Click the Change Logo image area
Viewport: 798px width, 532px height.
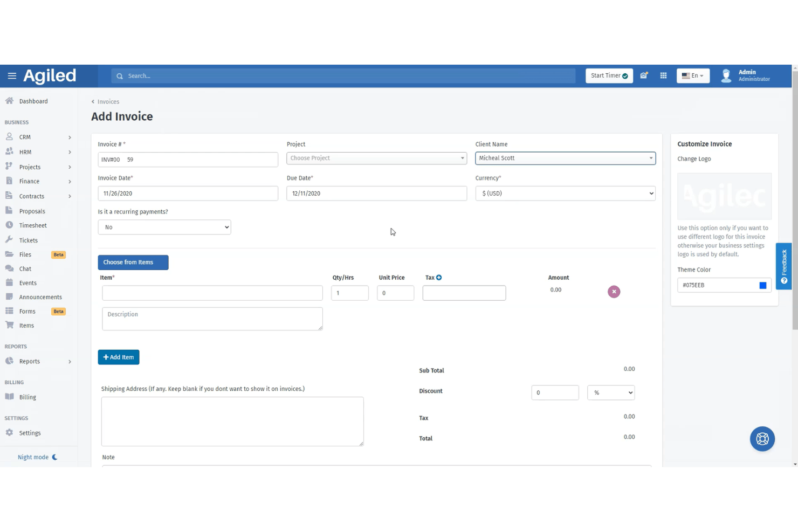pos(724,196)
